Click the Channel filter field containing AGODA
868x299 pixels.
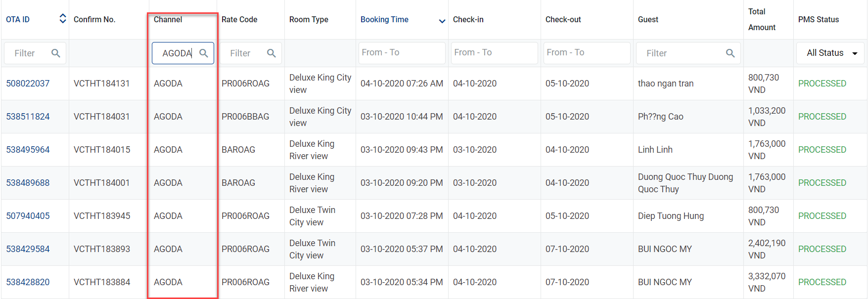tap(177, 53)
